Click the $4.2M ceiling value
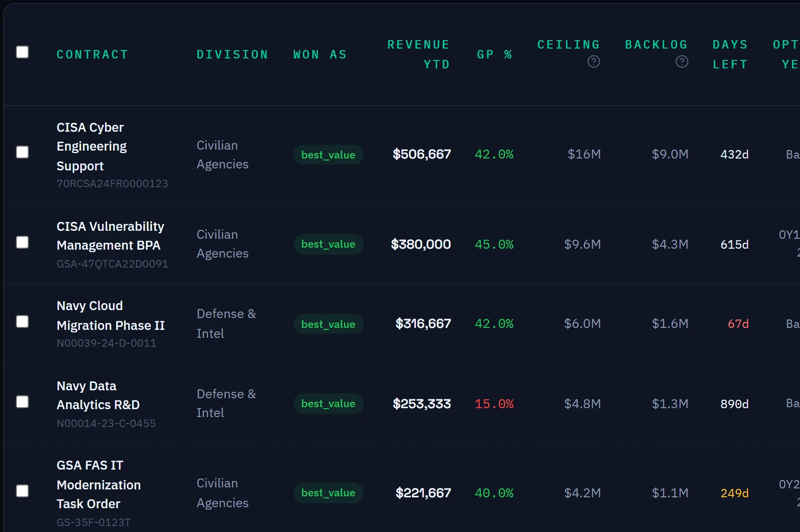The image size is (800, 532). [x=582, y=493]
